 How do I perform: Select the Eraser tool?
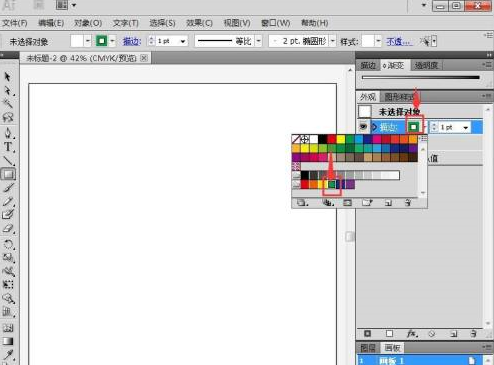8,229
